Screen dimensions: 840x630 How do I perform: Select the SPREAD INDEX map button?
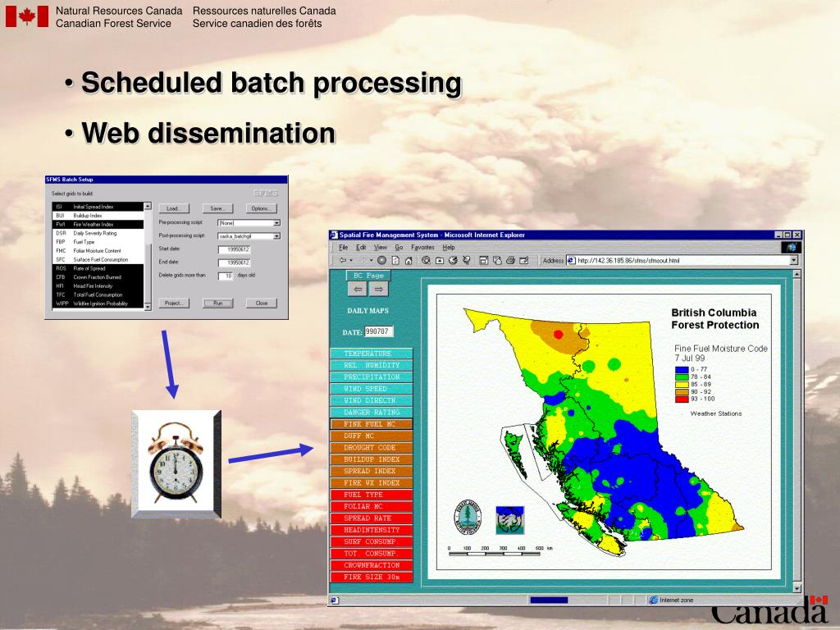point(372,472)
